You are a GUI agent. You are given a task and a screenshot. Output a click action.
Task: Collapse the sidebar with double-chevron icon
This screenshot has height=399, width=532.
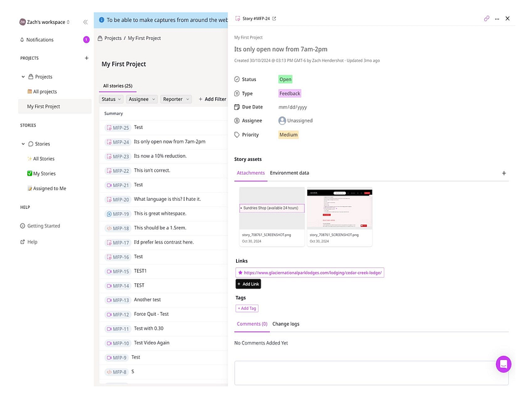[86, 22]
